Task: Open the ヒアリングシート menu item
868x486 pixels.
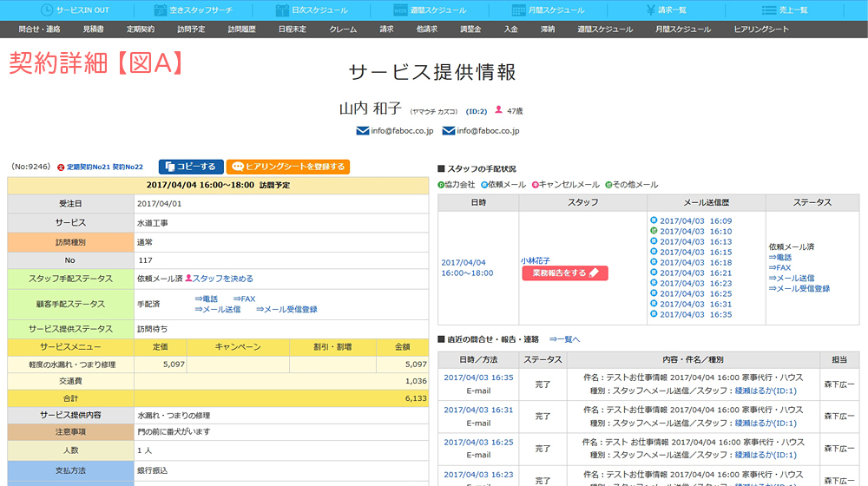Action: pos(761,30)
